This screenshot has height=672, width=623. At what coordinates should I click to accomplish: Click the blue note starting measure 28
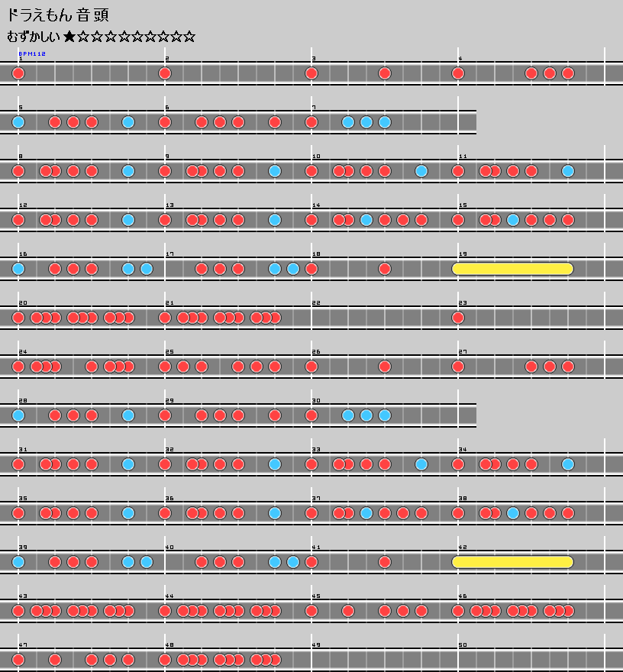click(x=18, y=415)
